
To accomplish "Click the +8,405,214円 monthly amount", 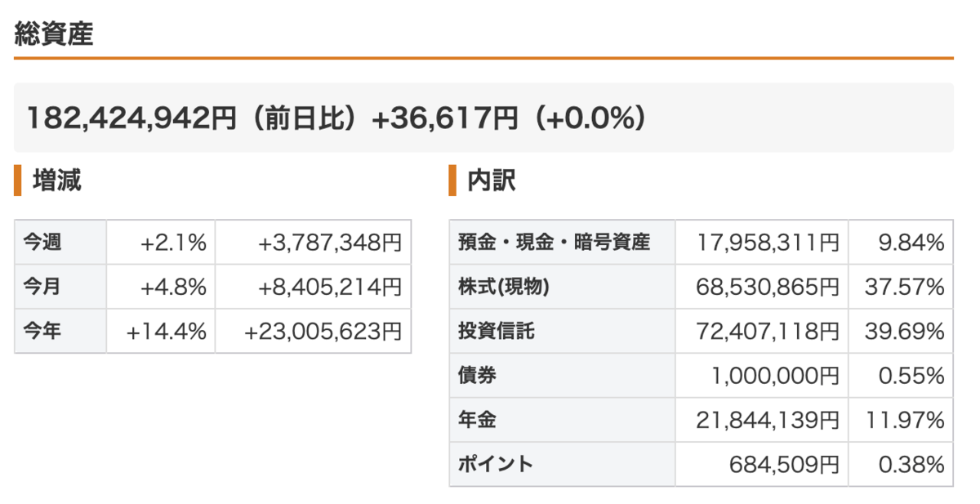I will [330, 287].
